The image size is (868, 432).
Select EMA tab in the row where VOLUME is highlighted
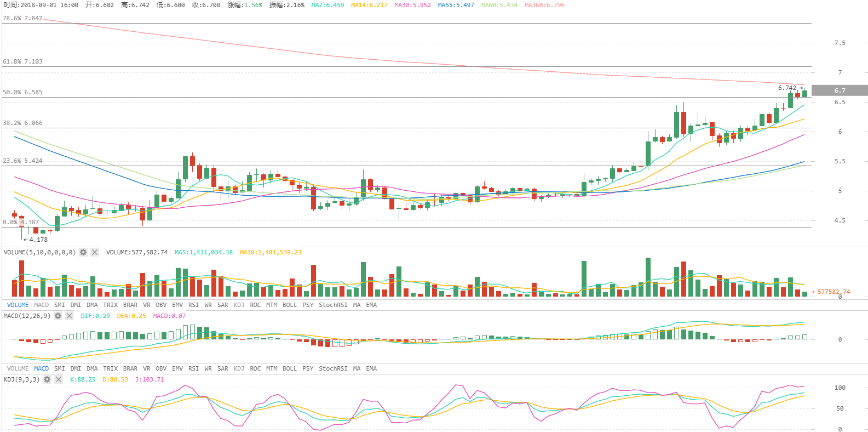371,305
